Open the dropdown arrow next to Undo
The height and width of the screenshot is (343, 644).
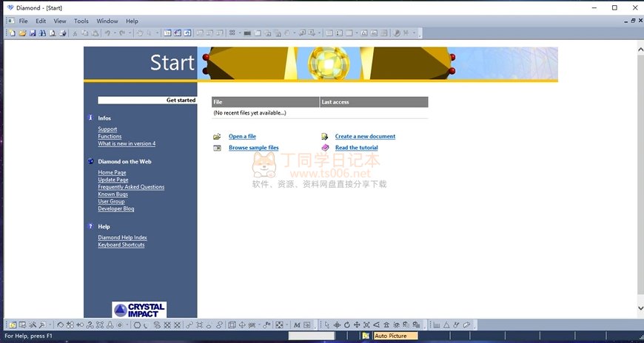click(x=116, y=33)
